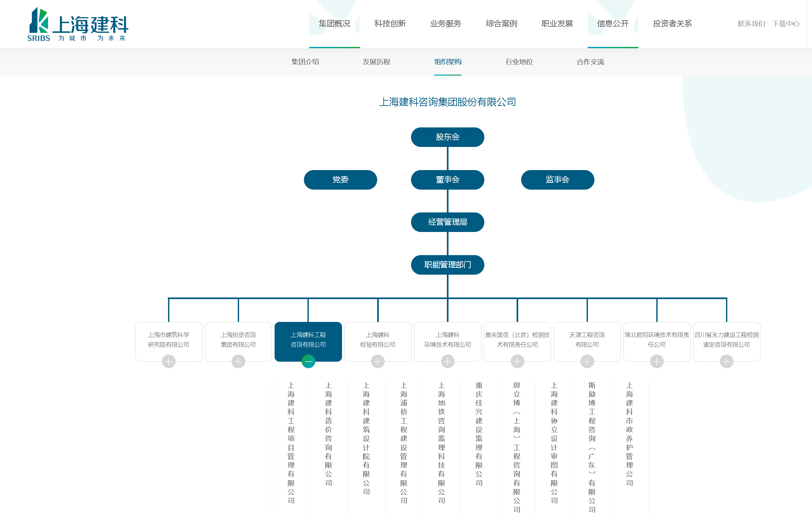
Task: Open the 投资者关系 menu
Action: [x=672, y=24]
